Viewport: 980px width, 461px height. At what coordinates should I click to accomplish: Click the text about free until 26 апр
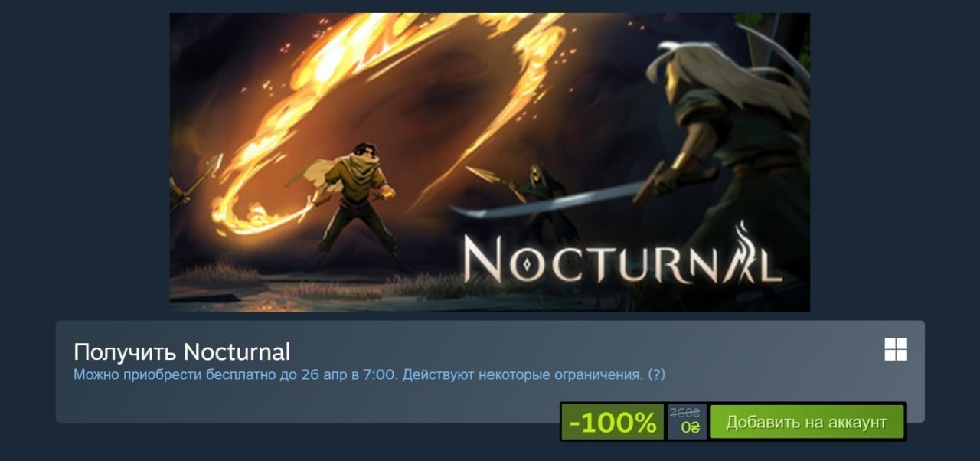point(236,374)
